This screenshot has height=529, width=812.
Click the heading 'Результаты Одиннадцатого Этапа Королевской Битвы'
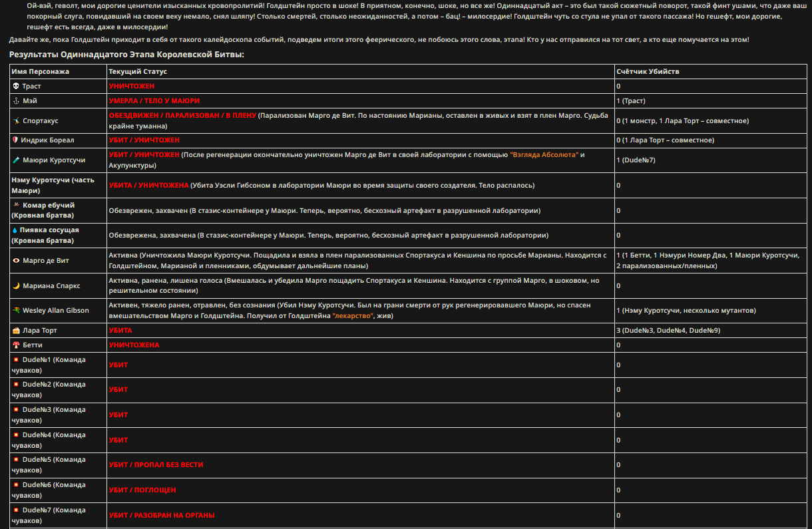(x=126, y=54)
